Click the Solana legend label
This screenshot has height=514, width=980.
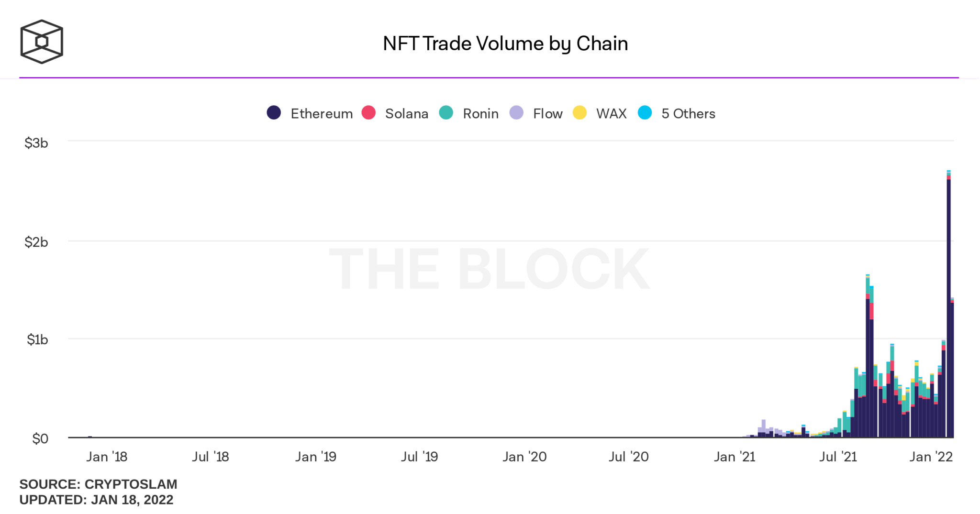[x=406, y=114]
